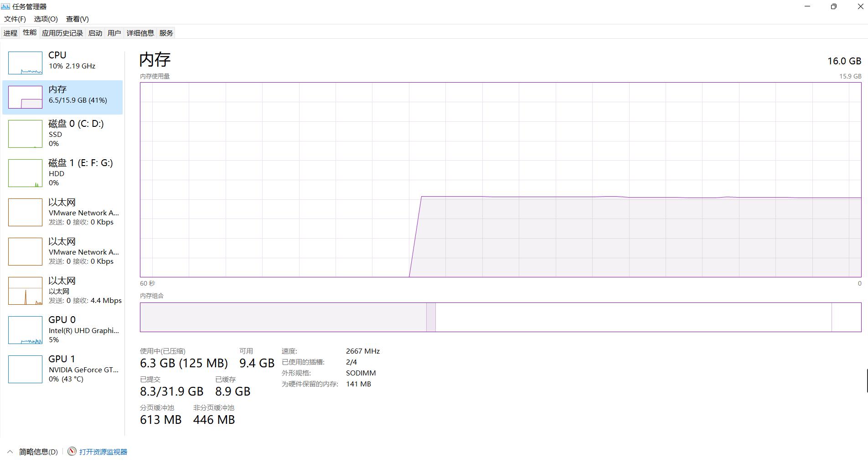Viewport: 868px width, 464px height.
Task: Open the 文件(F) menu
Action: tap(15, 19)
